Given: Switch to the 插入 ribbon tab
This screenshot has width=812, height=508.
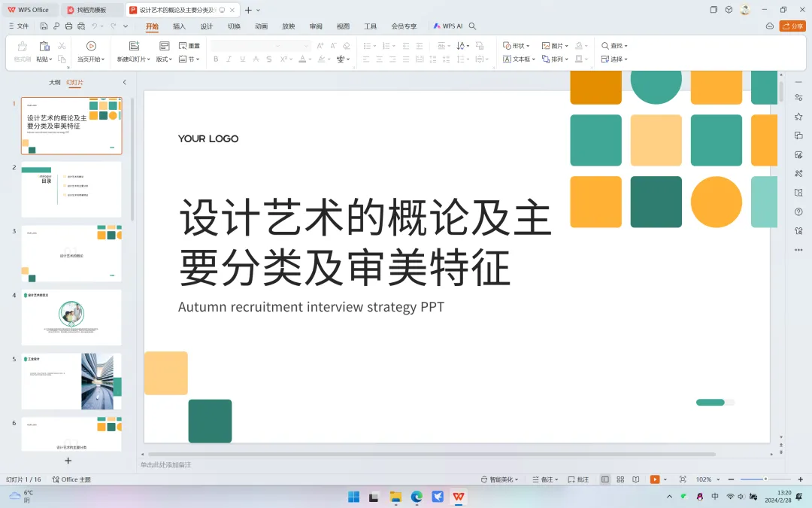Looking at the screenshot, I should point(178,26).
